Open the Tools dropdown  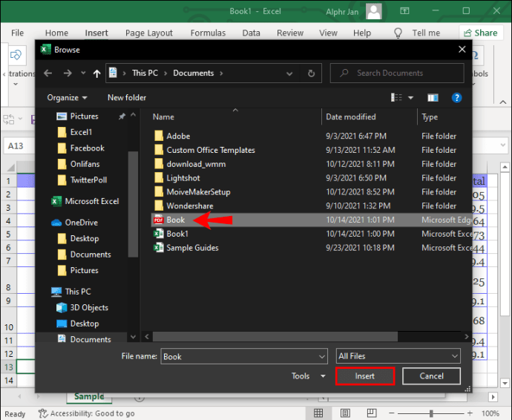308,376
